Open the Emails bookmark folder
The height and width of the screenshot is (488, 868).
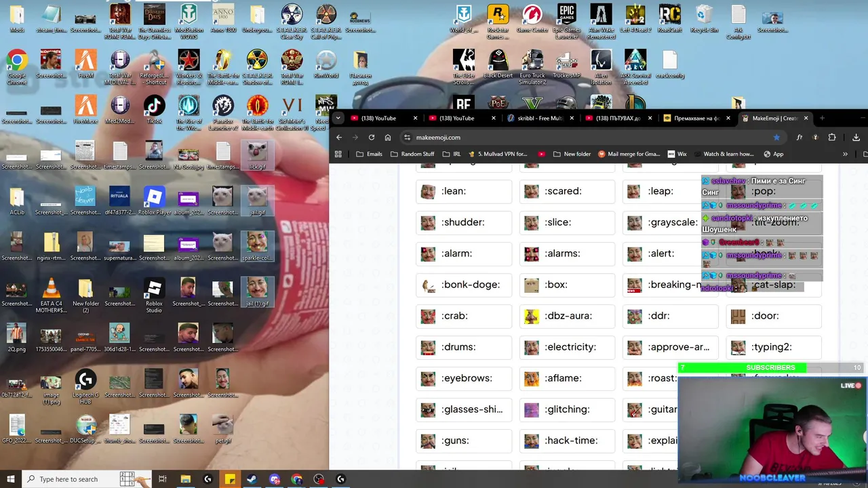pos(369,154)
